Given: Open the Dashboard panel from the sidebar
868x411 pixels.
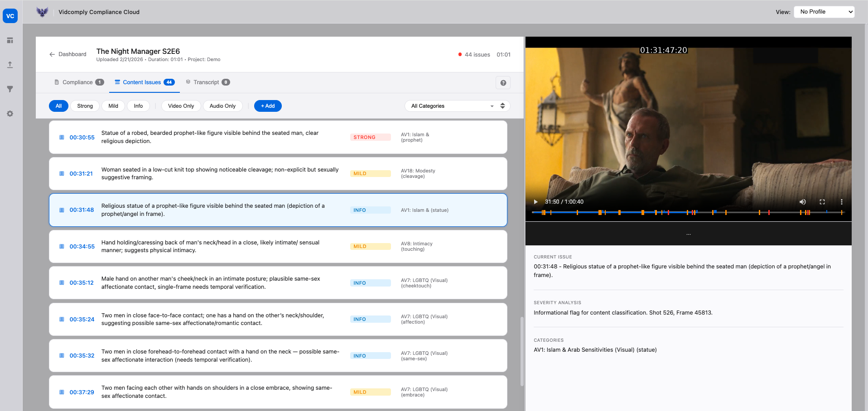Looking at the screenshot, I should click(10, 40).
